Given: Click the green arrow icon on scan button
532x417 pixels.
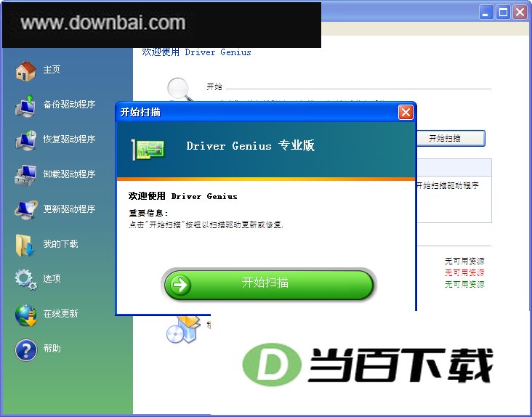Looking at the screenshot, I should coord(180,285).
